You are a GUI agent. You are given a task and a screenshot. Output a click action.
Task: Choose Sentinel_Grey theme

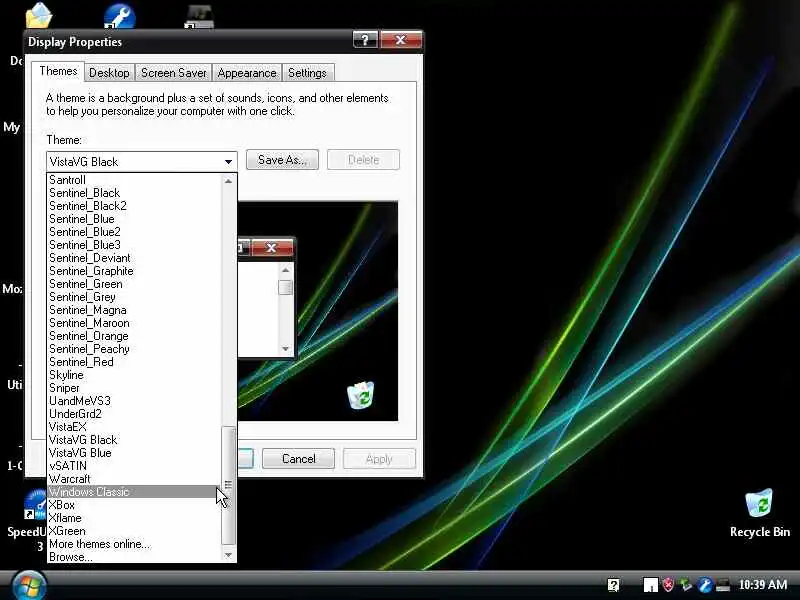coord(135,297)
